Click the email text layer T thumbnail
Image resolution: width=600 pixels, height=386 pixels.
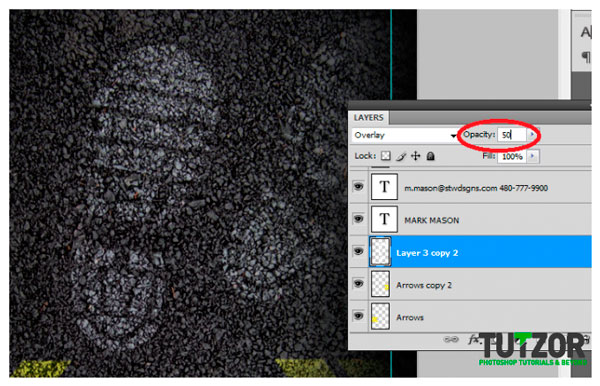click(384, 186)
